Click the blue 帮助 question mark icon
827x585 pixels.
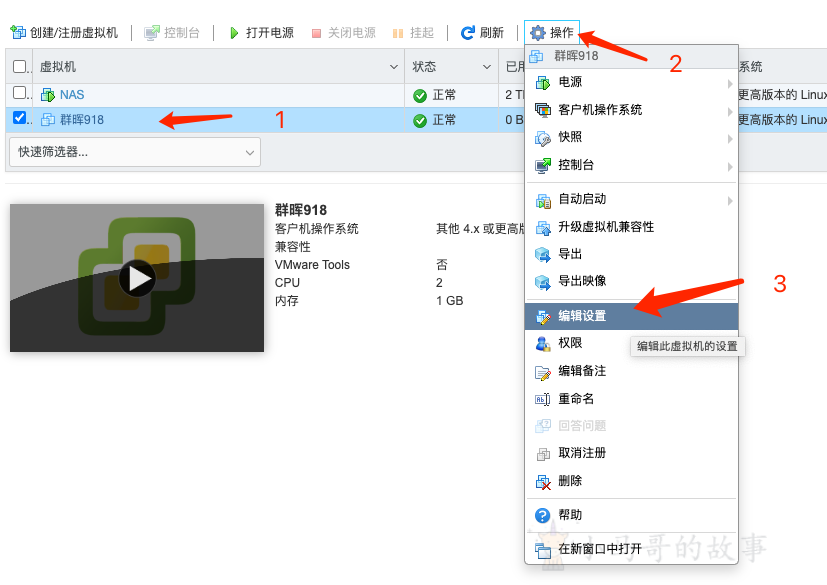pos(542,515)
